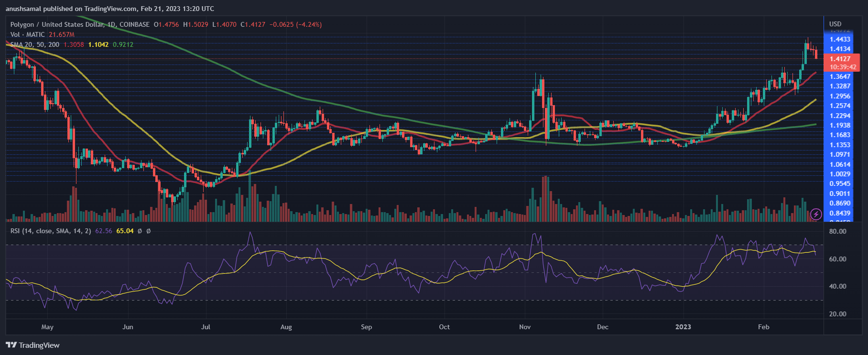Click the 0.8690 price axis label

pyautogui.click(x=840, y=204)
